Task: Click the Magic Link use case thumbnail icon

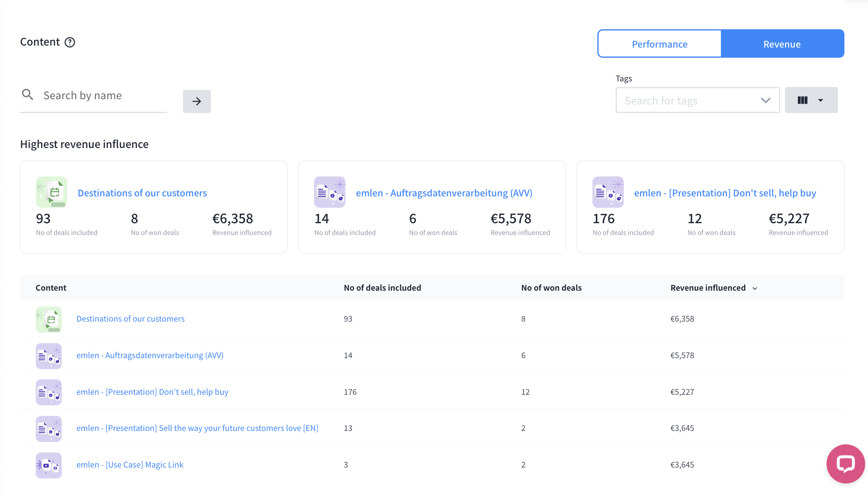Action: click(49, 465)
